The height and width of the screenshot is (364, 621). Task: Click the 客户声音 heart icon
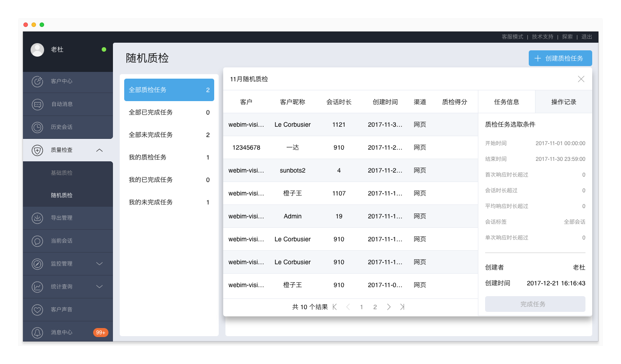click(x=37, y=310)
